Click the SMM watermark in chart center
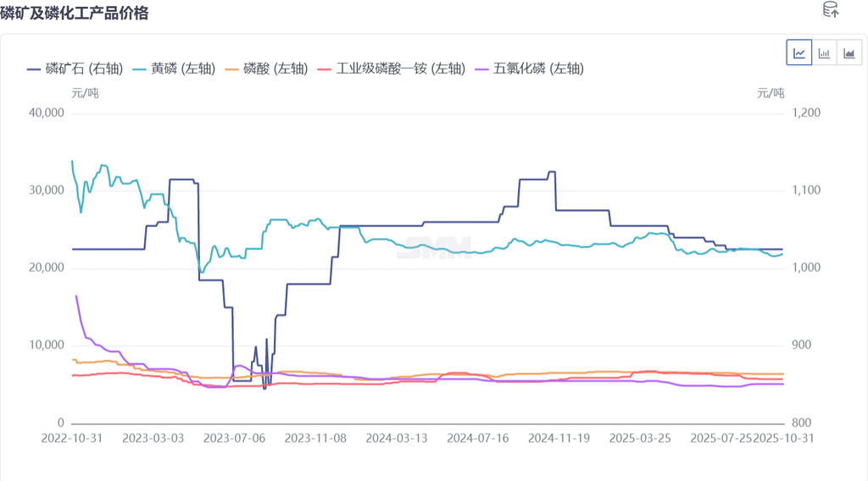Viewport: 868px width, 481px height. coord(436,249)
